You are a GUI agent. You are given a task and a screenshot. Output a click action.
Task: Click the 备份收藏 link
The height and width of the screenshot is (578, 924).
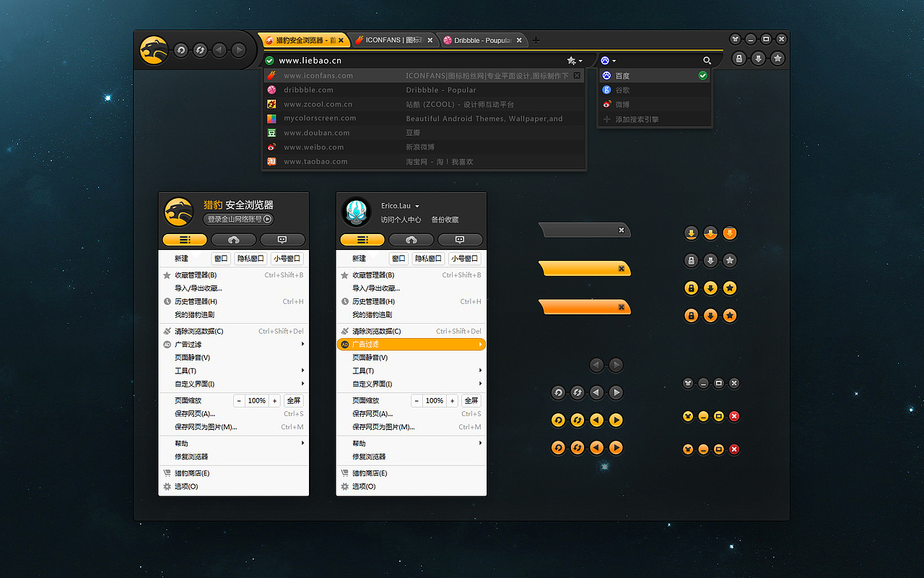tap(445, 220)
